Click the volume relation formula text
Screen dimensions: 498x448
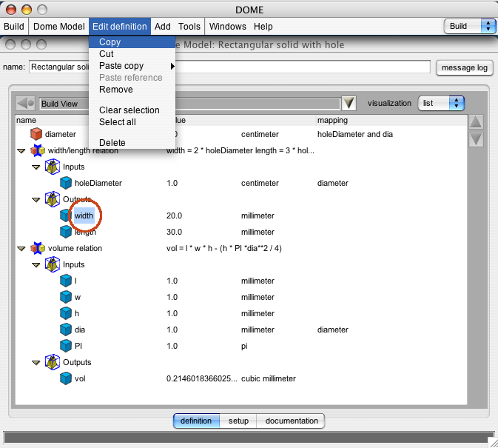(224, 248)
